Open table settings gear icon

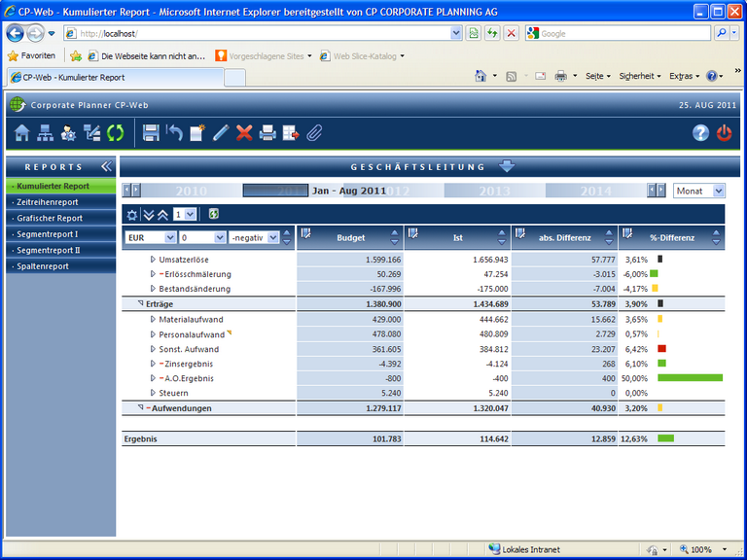[132, 215]
